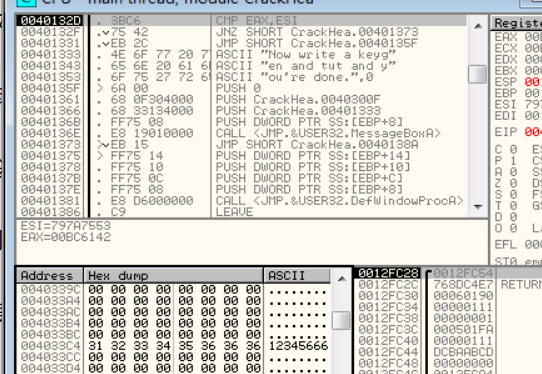The width and height of the screenshot is (542, 374).
Task: Click the disassembly pane scrollbar thumb
Action: pos(477,74)
